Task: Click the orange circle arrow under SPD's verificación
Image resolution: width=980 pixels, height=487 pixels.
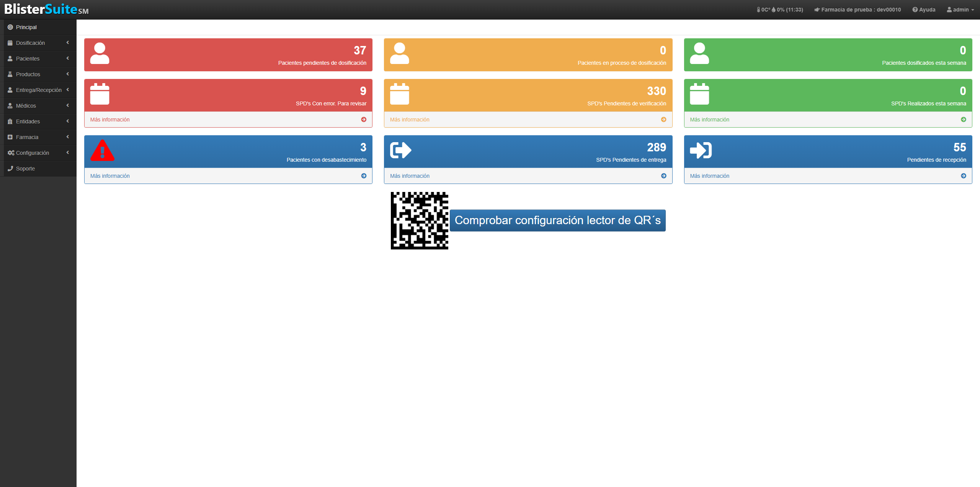Action: [x=663, y=120]
